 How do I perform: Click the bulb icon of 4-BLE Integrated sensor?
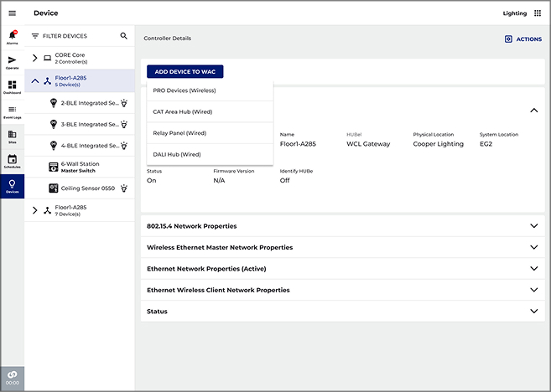pos(54,146)
